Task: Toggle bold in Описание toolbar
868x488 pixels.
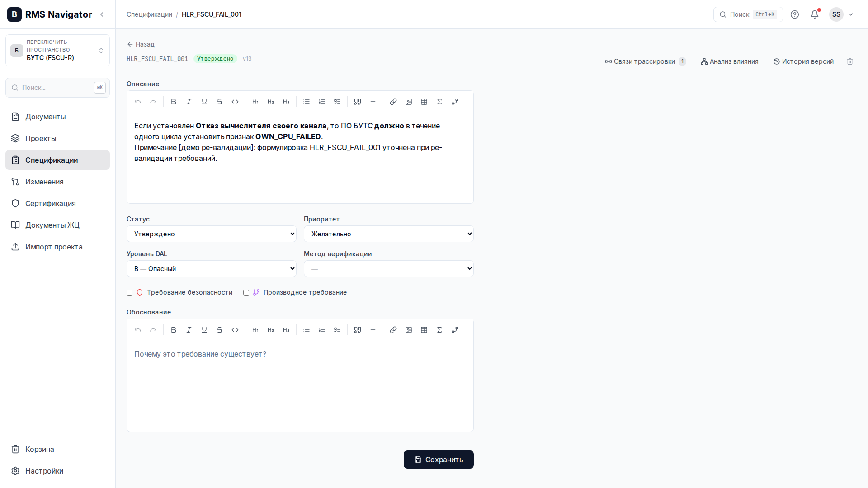Action: tap(174, 102)
